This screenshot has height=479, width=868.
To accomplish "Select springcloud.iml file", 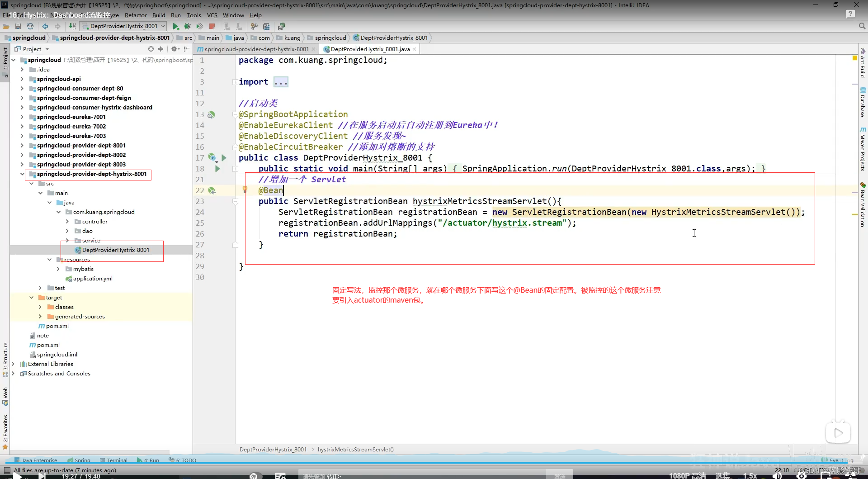I will (x=53, y=355).
